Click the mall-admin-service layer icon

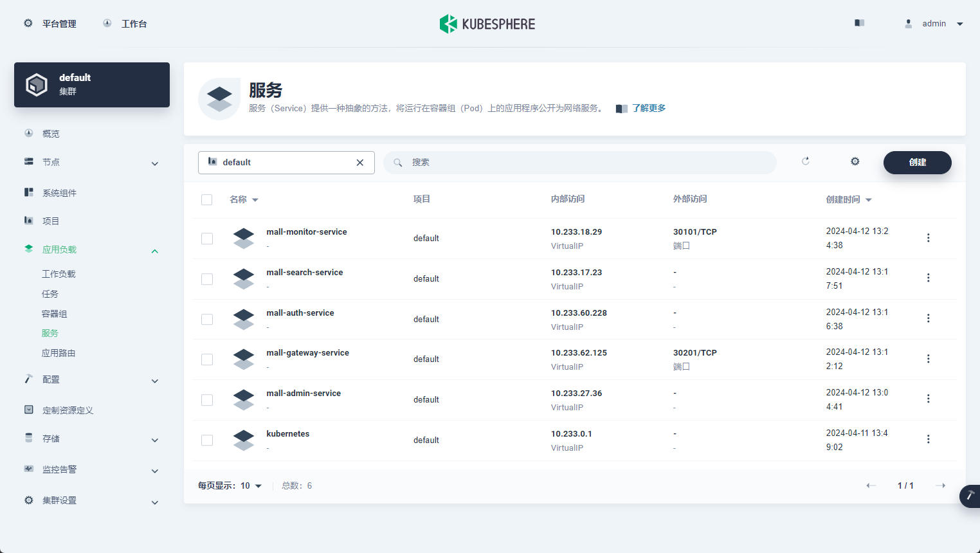(244, 400)
